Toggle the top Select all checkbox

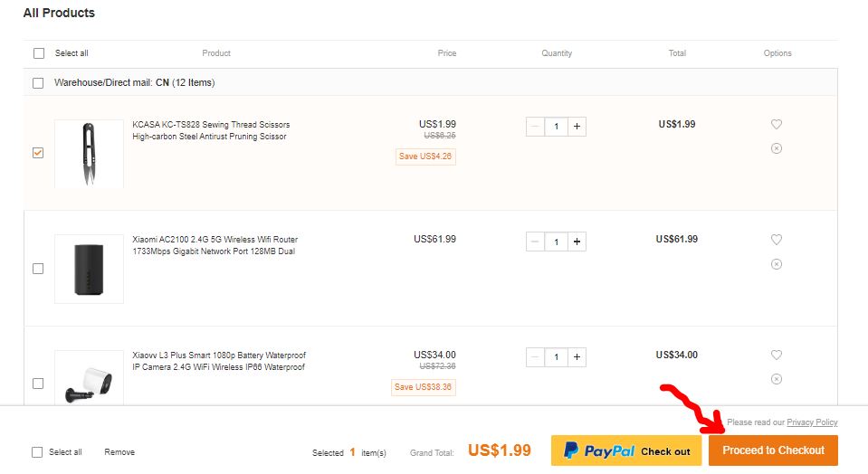pyautogui.click(x=39, y=53)
